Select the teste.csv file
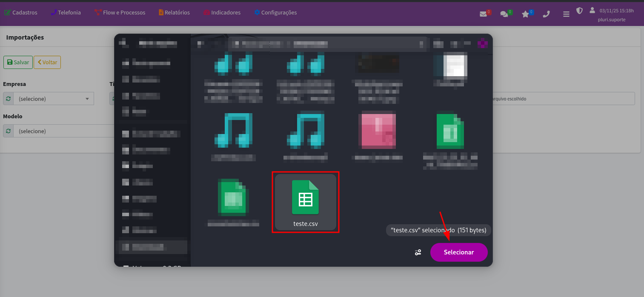 [x=305, y=203]
